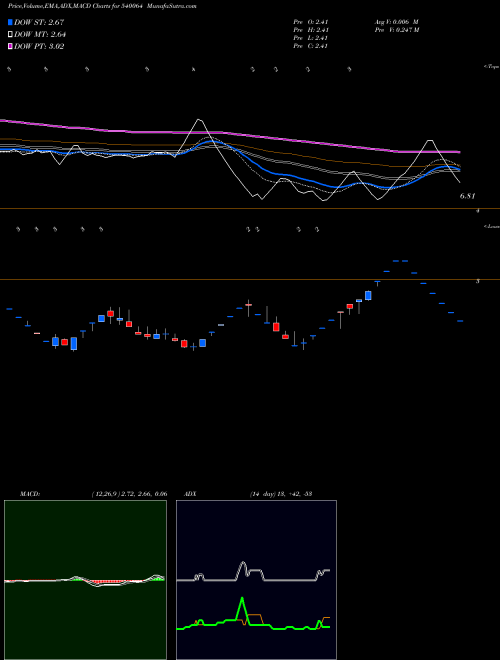Click the 'Pre C: 2.41' value

tap(311, 46)
